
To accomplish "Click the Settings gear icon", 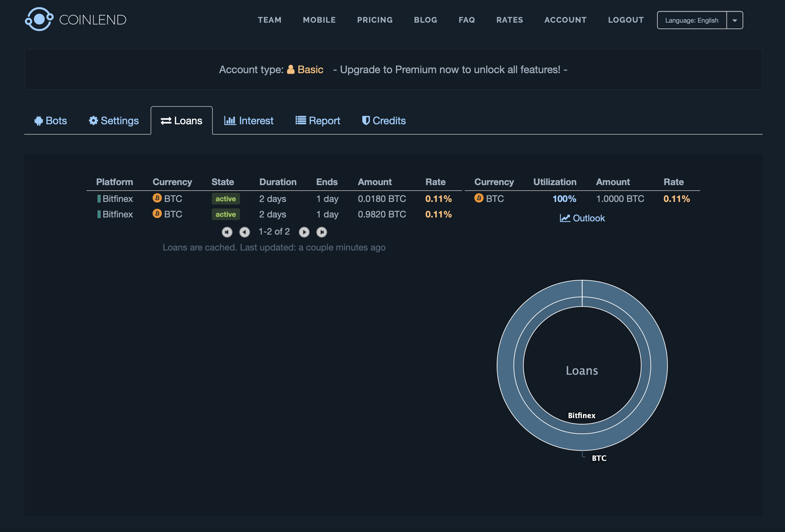I will pyautogui.click(x=93, y=120).
